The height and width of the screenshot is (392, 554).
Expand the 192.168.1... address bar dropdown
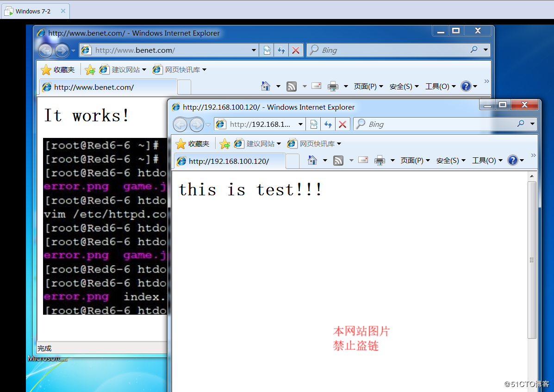(x=300, y=124)
